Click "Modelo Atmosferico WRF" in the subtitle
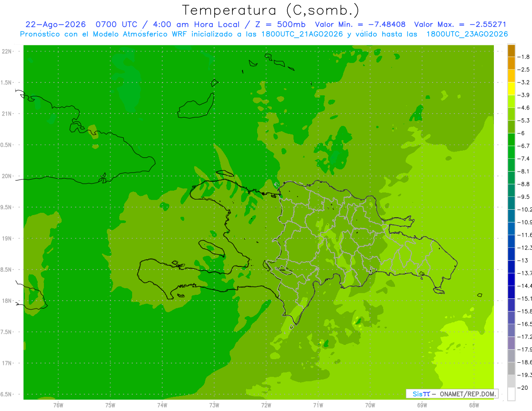Image resolution: width=532 pixels, height=411 pixels. click(x=139, y=34)
